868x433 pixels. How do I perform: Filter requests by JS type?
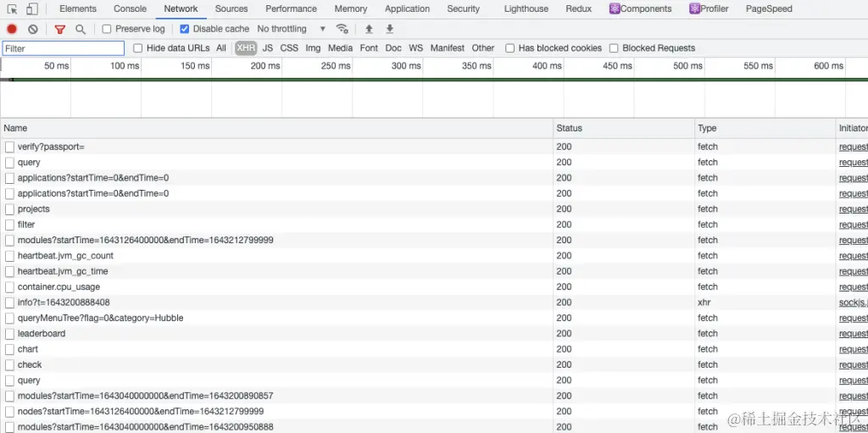pyautogui.click(x=268, y=48)
